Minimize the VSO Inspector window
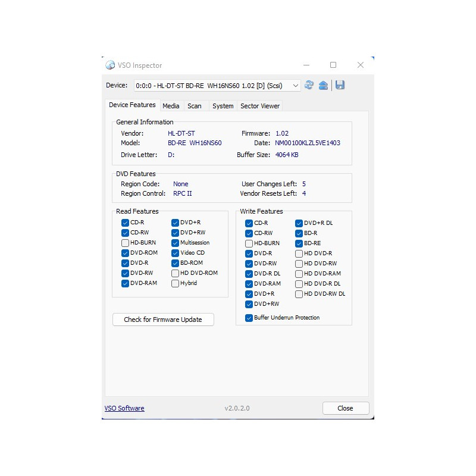 (306, 65)
